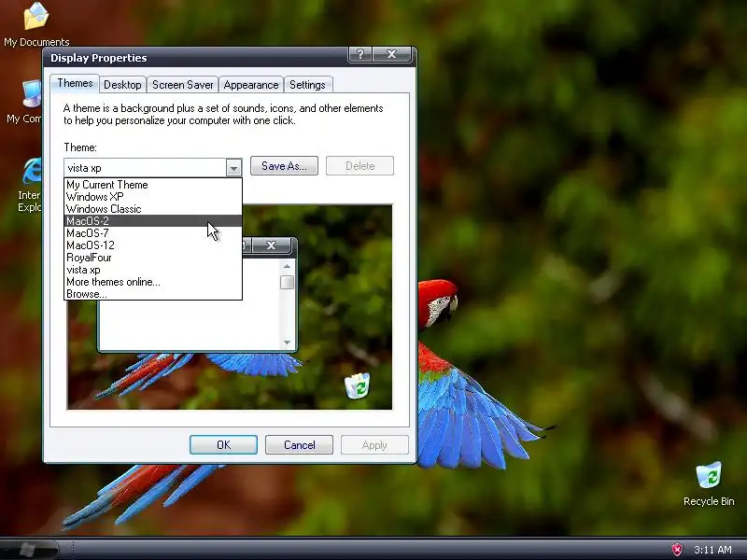Click the greyed Delete button

(x=359, y=166)
